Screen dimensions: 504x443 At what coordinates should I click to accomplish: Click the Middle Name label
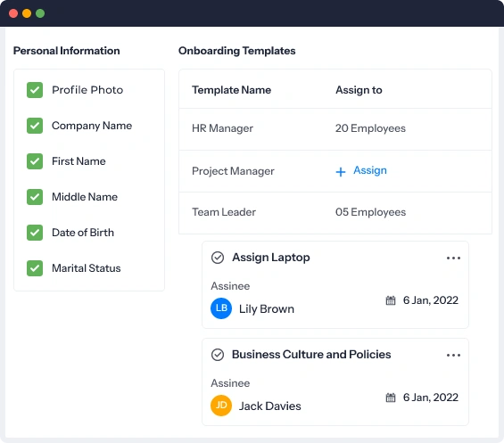coord(85,197)
